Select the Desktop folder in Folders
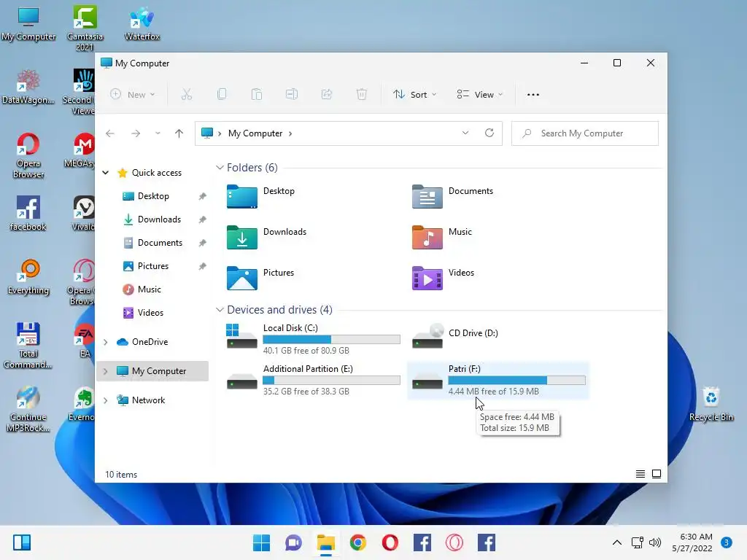Screen dimensions: 747x560 coord(260,195)
